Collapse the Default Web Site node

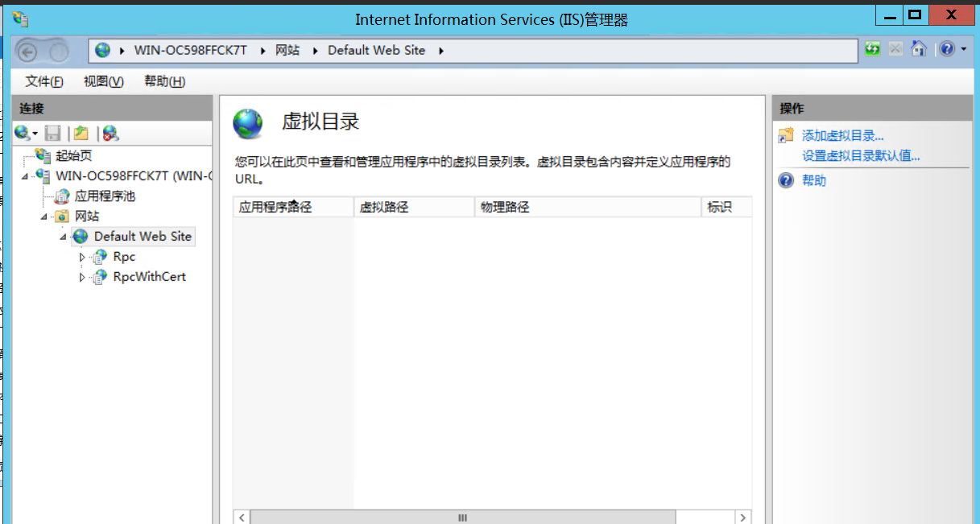(x=64, y=237)
